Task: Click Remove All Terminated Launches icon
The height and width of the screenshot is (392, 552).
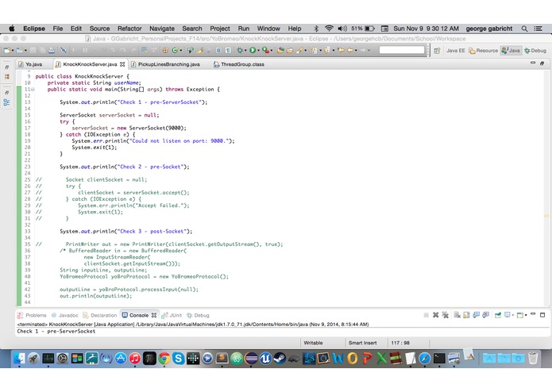Action: click(446, 315)
